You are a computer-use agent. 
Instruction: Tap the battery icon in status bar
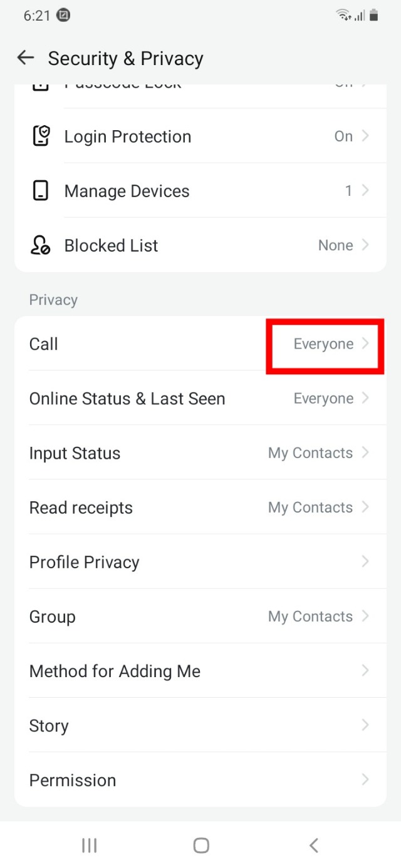(x=374, y=16)
